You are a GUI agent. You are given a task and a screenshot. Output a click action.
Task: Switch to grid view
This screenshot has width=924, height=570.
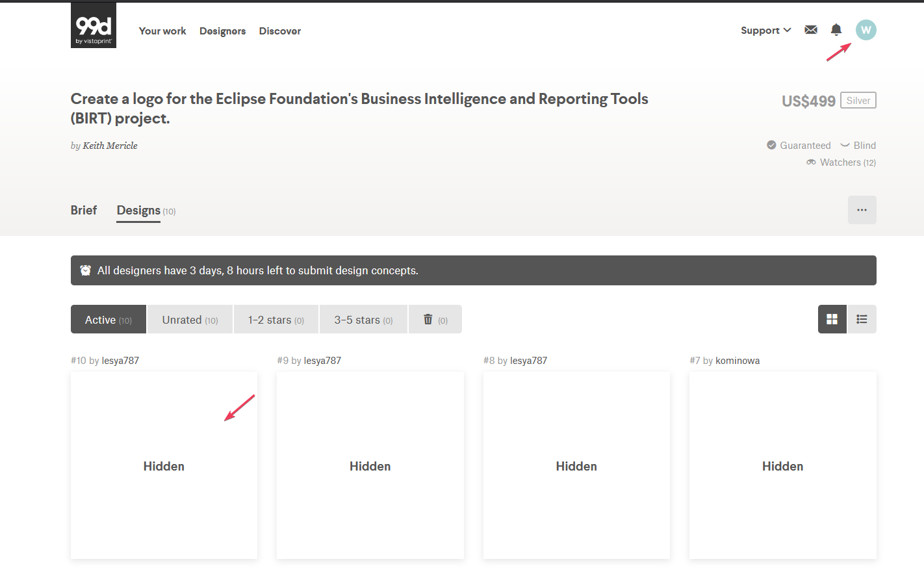(832, 319)
